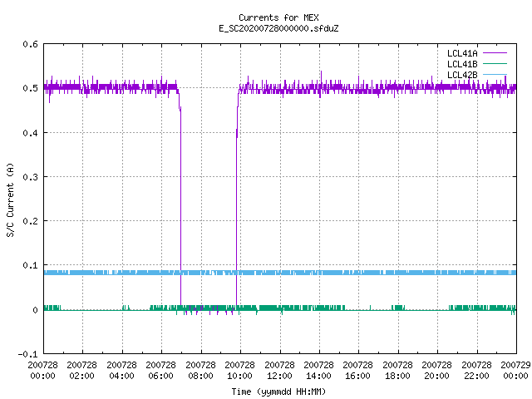Click the LCL41A legend label
Viewport: 532px width, 399px height.
click(x=462, y=53)
